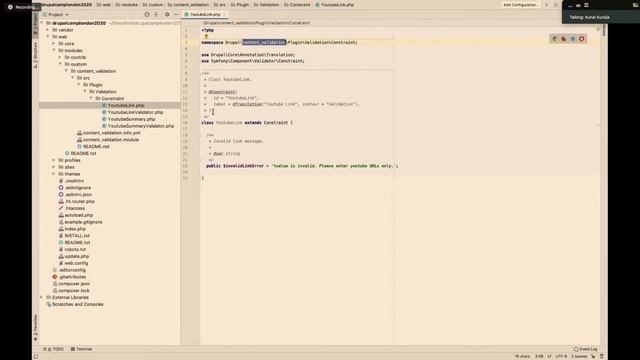
Task: Open Firefox from the browser preview icons
Action: [x=564, y=39]
